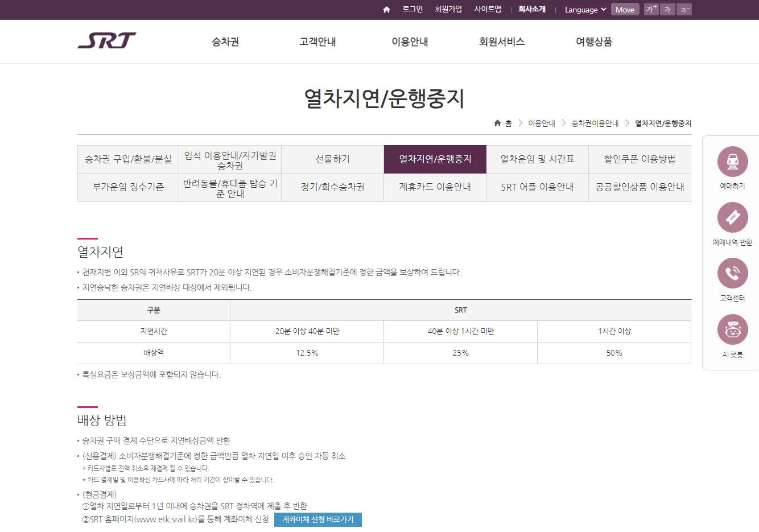Click the 50% table cell

(x=614, y=353)
